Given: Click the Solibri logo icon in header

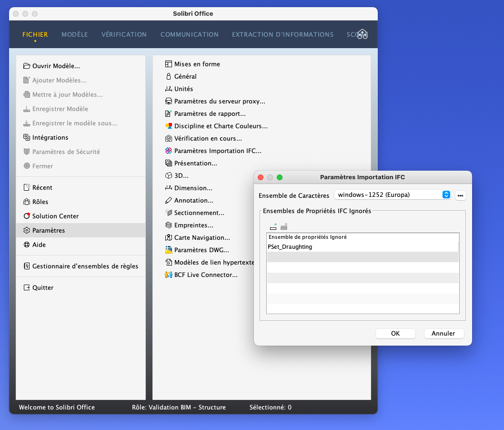Looking at the screenshot, I should click(x=363, y=34).
